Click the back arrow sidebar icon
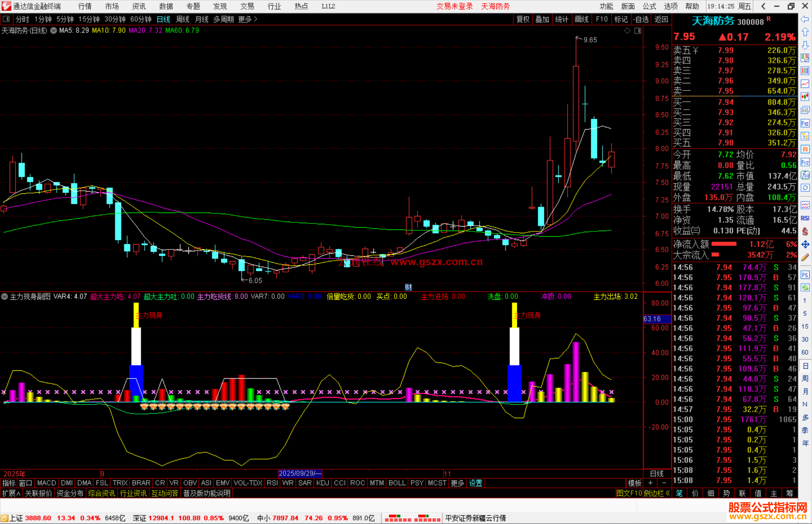Screen dimensions: 812x524 click(x=805, y=19)
